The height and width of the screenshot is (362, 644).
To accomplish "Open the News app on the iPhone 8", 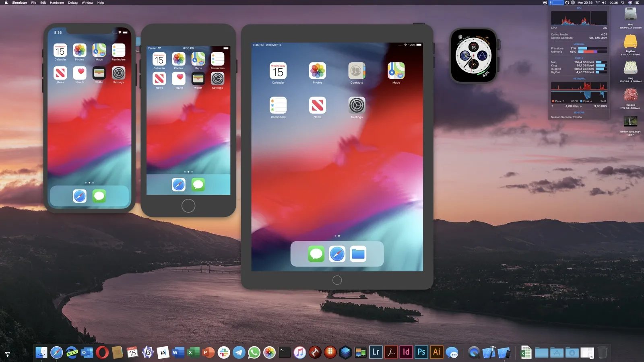I will [x=159, y=78].
